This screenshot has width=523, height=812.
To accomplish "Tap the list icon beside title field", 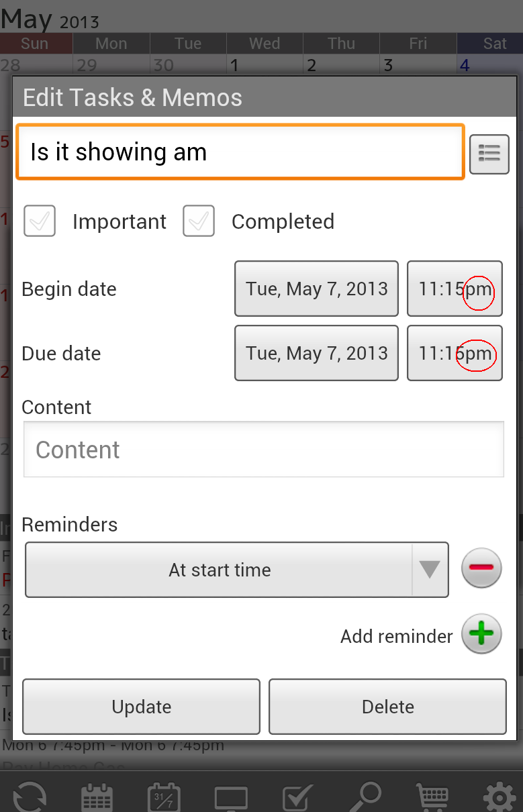I will tap(489, 154).
